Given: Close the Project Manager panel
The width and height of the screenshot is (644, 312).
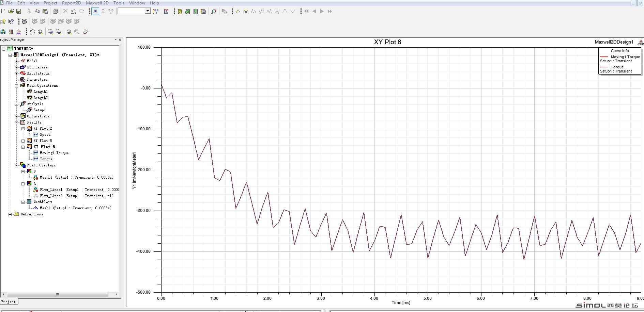Looking at the screenshot, I should click(120, 39).
